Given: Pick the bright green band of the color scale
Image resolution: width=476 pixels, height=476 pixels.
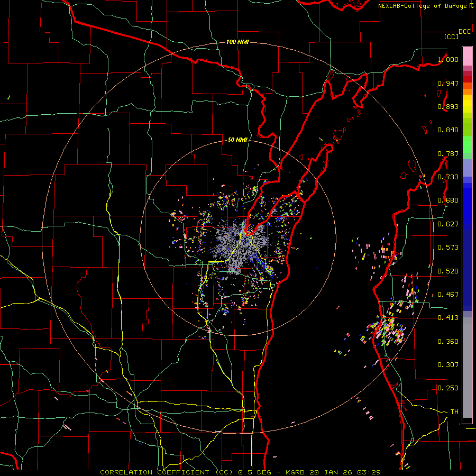Looking at the screenshot, I should click(x=467, y=144).
